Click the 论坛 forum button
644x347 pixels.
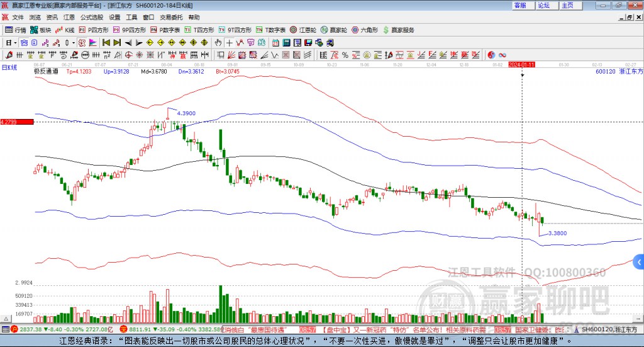pos(547,5)
